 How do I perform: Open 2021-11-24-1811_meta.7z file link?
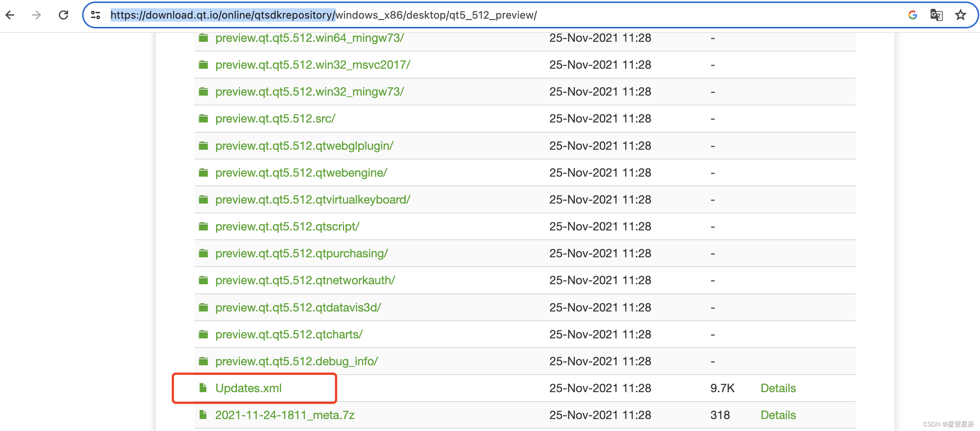coord(285,415)
